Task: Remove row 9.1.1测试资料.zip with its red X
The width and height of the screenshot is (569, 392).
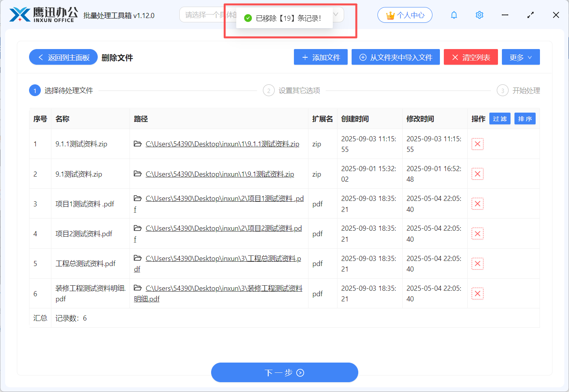Action: coord(478,144)
